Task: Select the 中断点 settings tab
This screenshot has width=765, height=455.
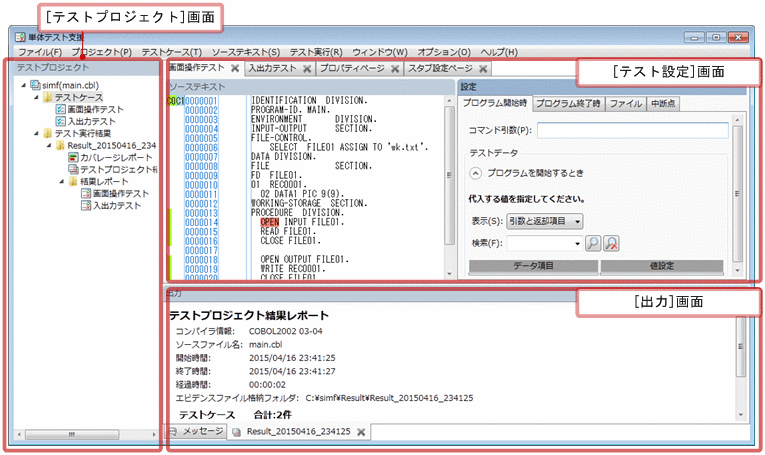Action: click(663, 103)
